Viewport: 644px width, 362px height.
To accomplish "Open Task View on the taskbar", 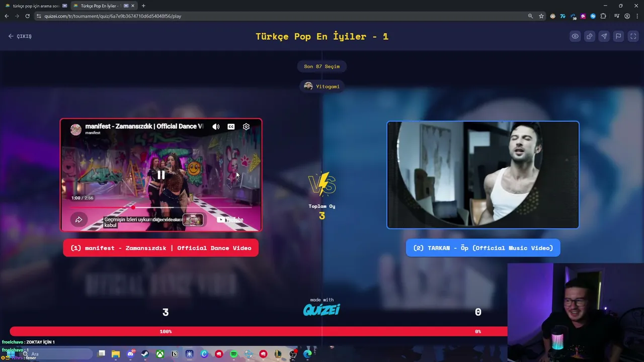I will tap(101, 354).
